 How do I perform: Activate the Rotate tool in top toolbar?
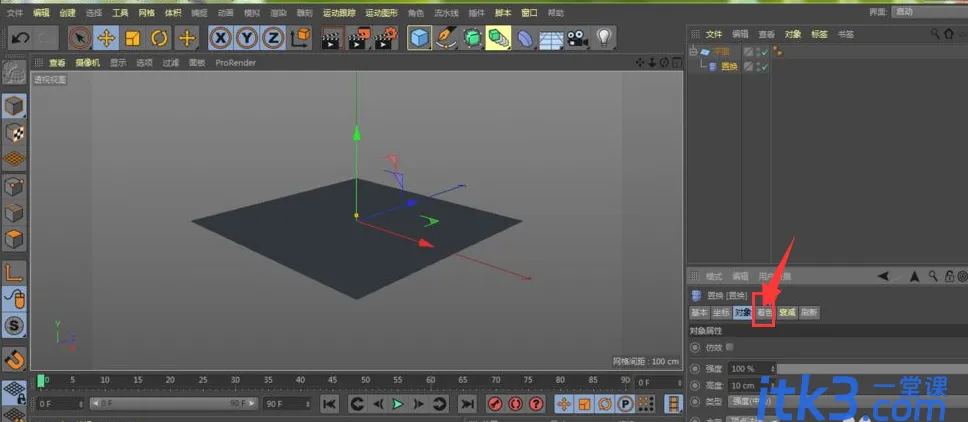(x=159, y=38)
